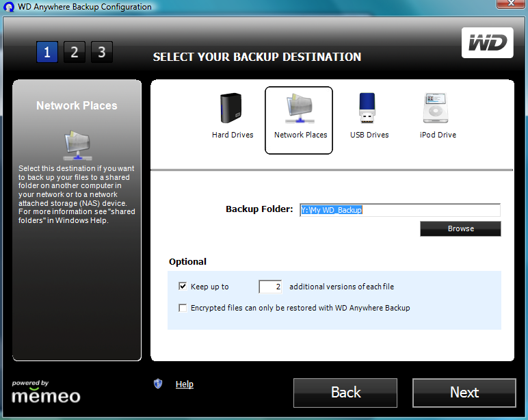Go to step 3 of the wizard
The image size is (528, 420).
click(102, 52)
